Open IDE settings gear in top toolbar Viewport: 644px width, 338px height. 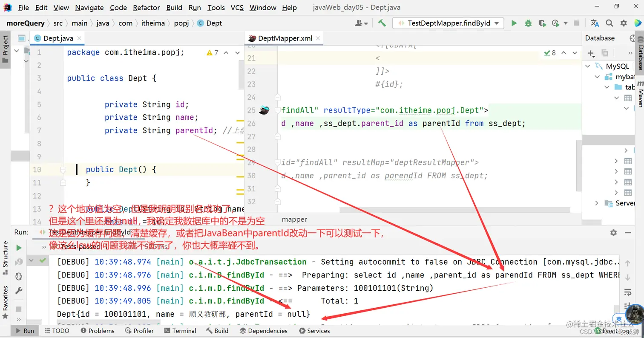(624, 23)
